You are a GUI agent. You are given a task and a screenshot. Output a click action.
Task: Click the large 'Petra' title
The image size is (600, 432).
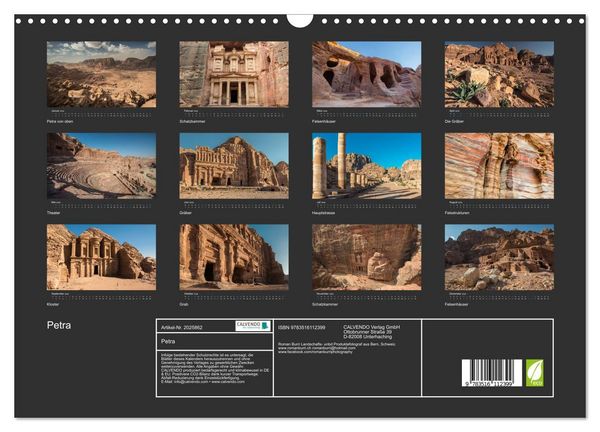coord(59,325)
